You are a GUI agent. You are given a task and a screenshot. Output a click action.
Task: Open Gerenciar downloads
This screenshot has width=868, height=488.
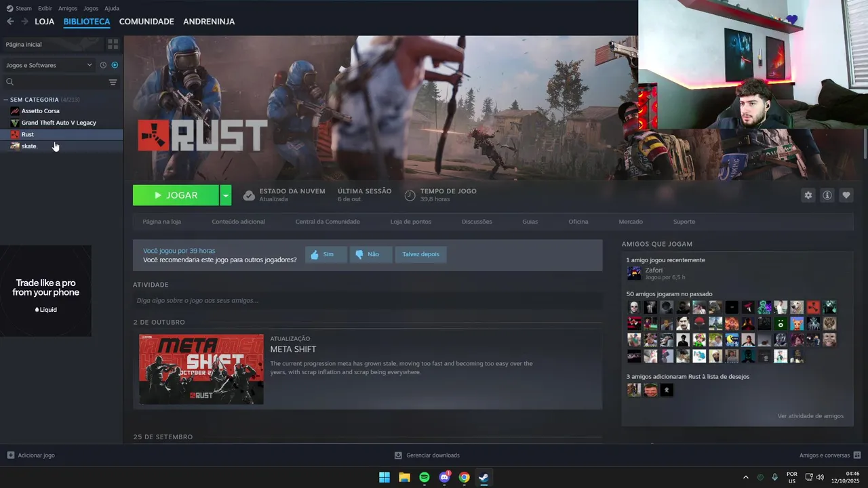pyautogui.click(x=427, y=455)
